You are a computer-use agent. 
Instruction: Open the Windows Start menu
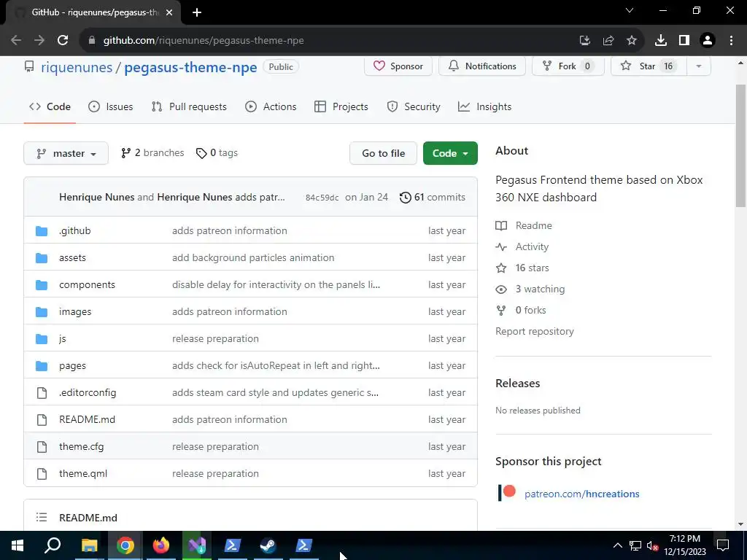(x=18, y=545)
